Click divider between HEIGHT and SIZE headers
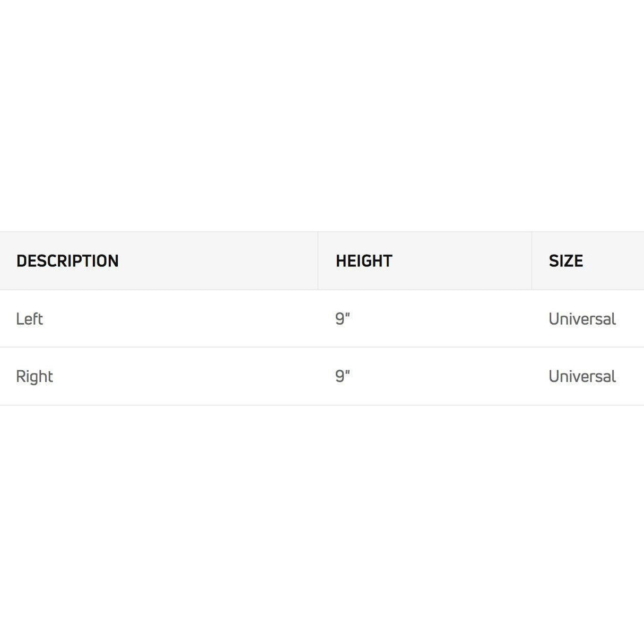The height and width of the screenshot is (644, 644). pos(532,261)
